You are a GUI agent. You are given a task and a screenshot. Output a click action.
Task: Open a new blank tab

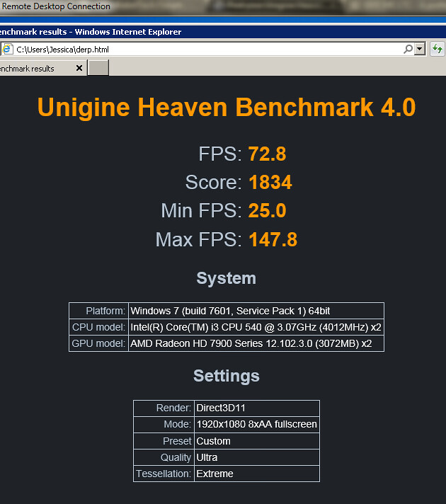click(x=98, y=68)
